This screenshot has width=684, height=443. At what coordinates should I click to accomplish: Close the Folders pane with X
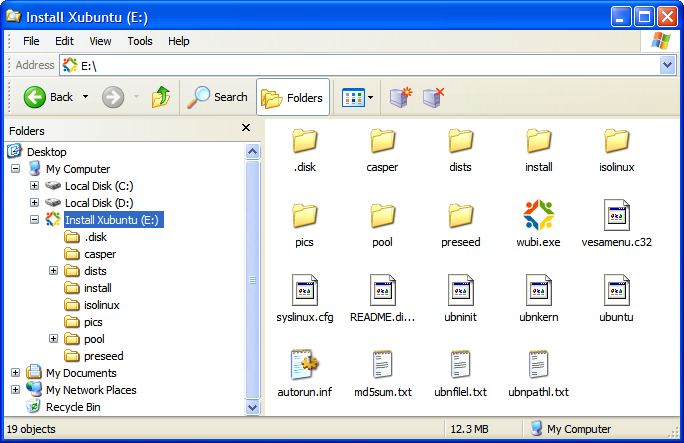pyautogui.click(x=246, y=128)
